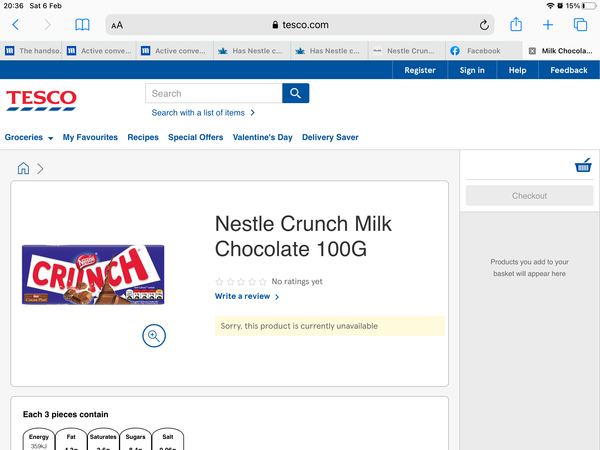Open the Help page
This screenshot has width=600, height=450.
[x=517, y=70]
